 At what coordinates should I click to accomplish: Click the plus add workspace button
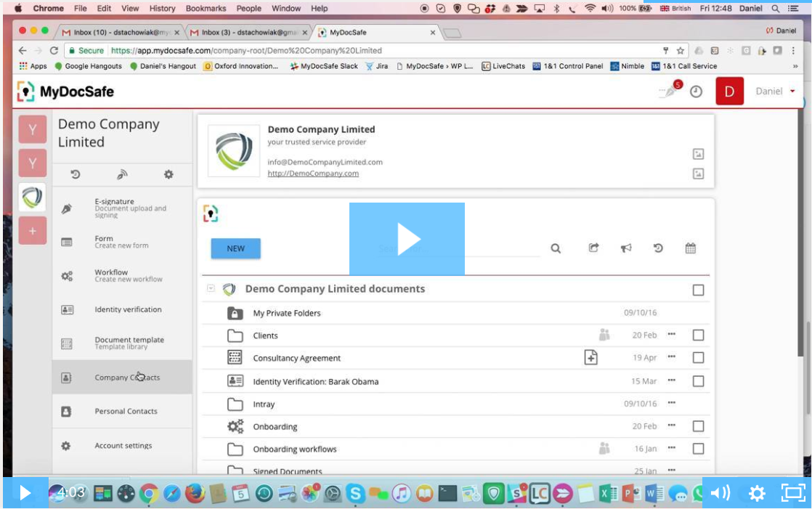(32, 231)
